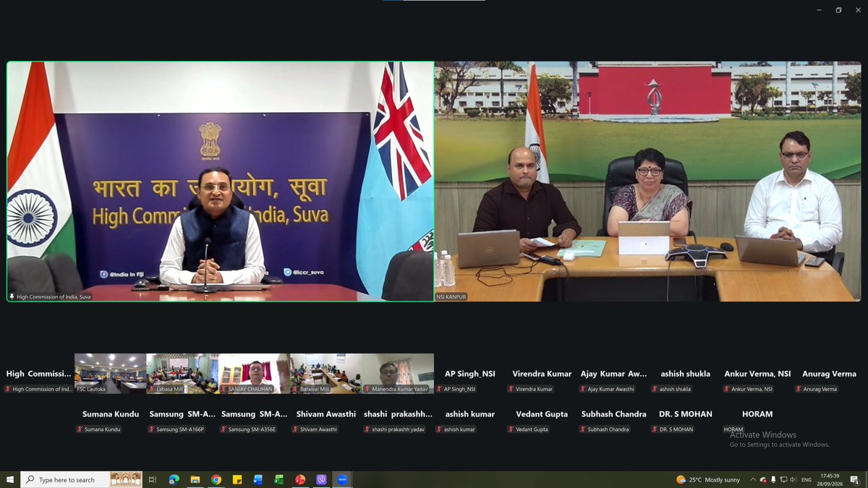This screenshot has width=868, height=488.
Task: Select the Mahendra Kumar Yadav video thumbnail
Action: click(398, 374)
